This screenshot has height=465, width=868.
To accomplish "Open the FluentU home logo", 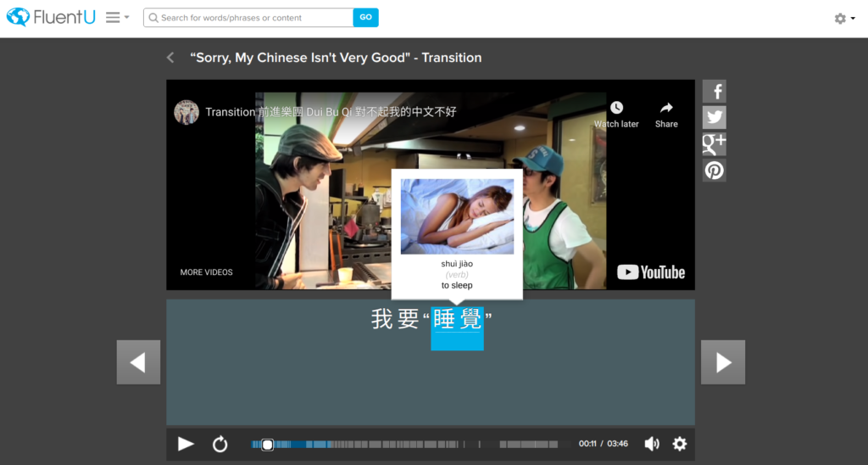I will [50, 18].
